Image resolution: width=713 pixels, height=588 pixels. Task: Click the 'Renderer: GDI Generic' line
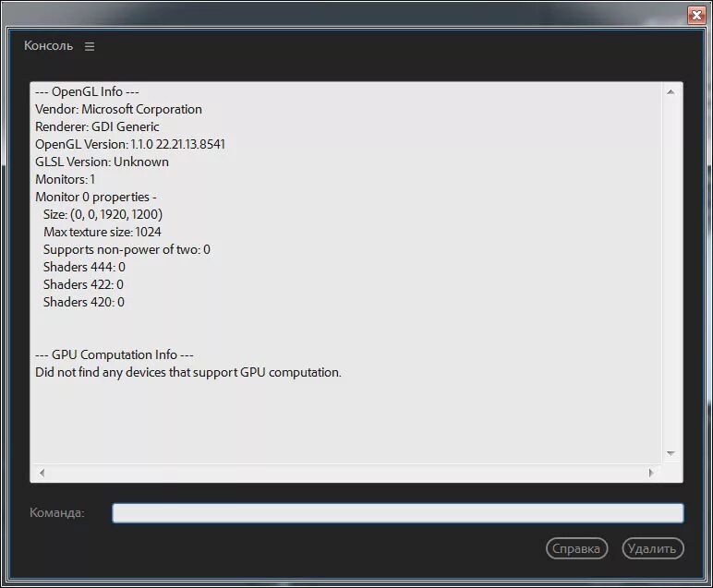point(97,126)
